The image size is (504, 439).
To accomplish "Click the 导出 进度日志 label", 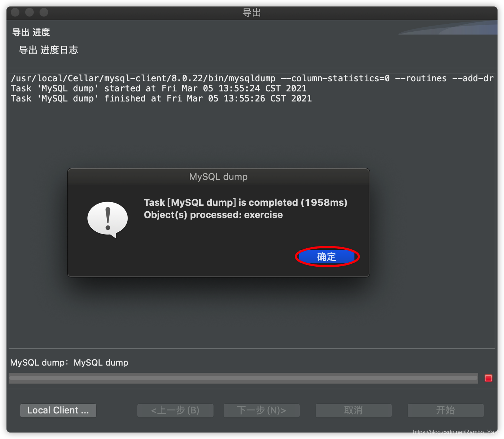I will click(x=49, y=50).
